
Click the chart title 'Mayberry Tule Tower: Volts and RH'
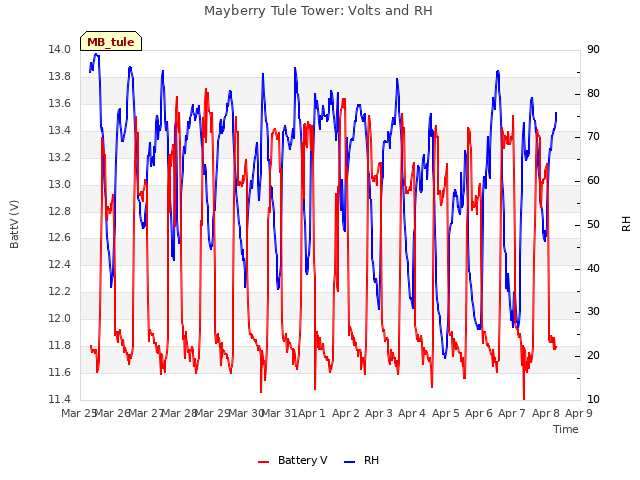click(318, 11)
